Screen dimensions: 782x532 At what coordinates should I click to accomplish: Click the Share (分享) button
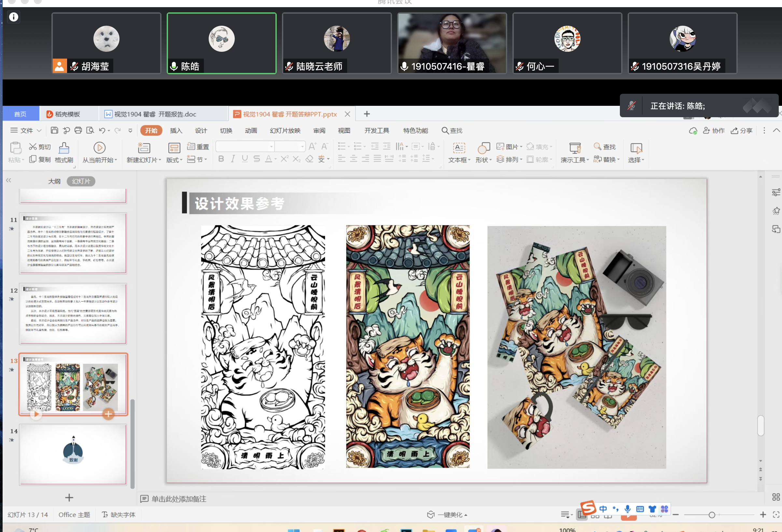coord(741,131)
